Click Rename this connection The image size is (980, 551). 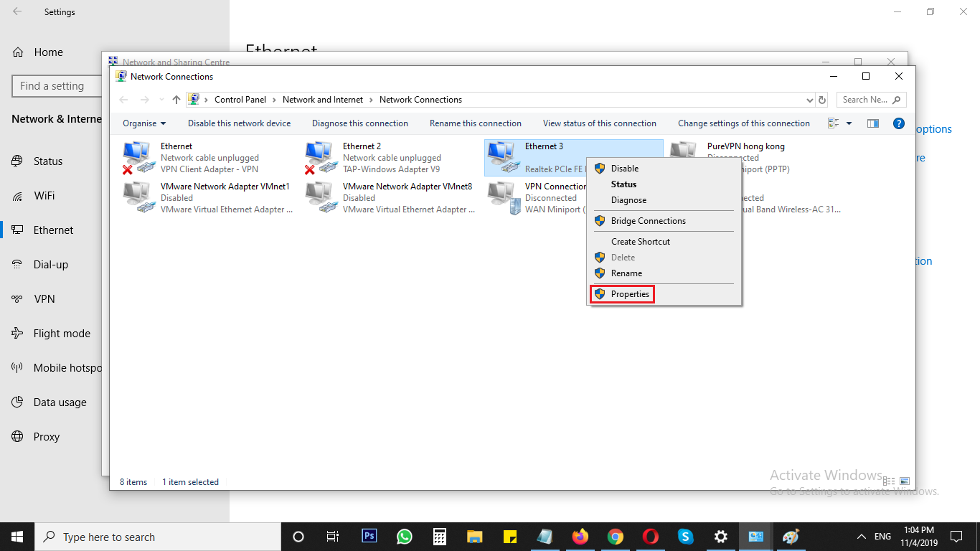[476, 123]
